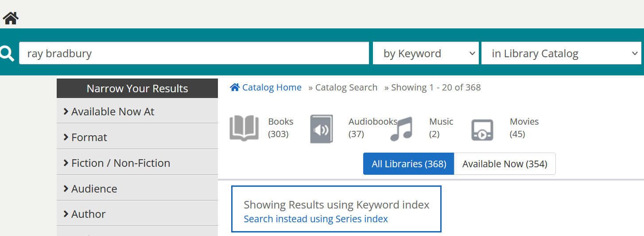Expand the Author filter
This screenshot has width=644, height=236.
[137, 214]
